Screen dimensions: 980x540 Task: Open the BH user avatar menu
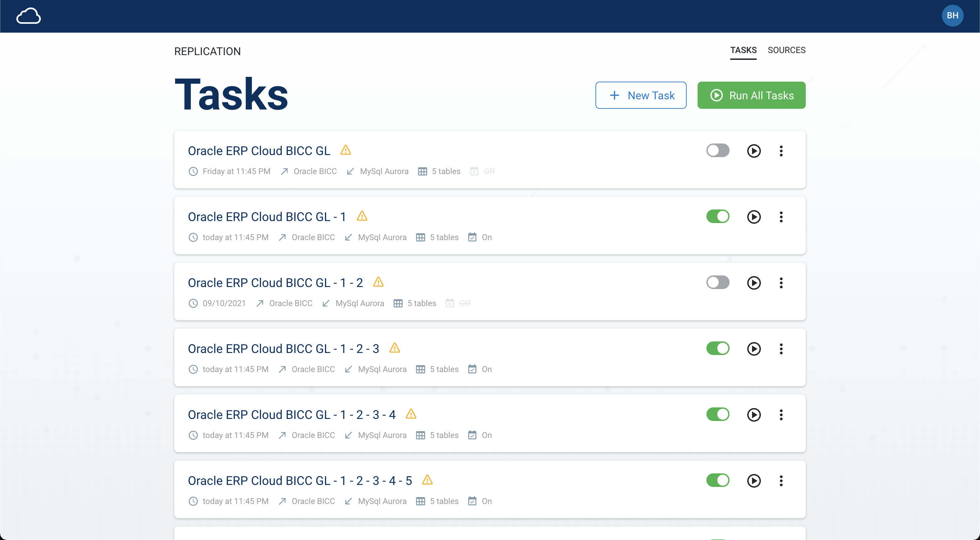click(x=952, y=16)
